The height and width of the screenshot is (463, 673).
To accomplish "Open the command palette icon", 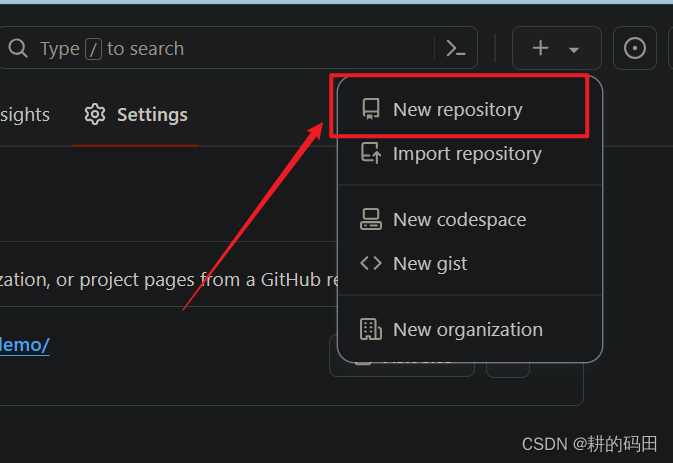I will click(x=456, y=48).
